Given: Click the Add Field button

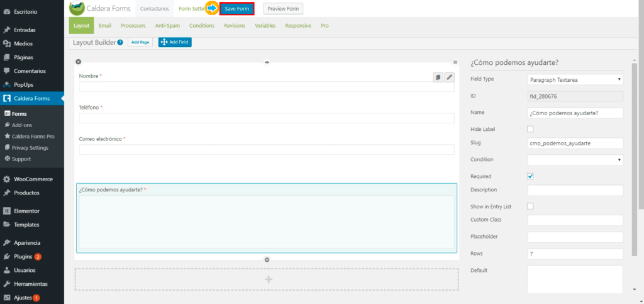Looking at the screenshot, I should click(x=175, y=42).
